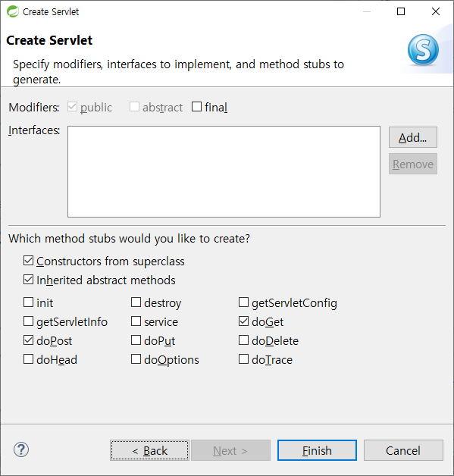The width and height of the screenshot is (454, 476).
Task: Click Finish to create the servlet
Action: coord(317,450)
